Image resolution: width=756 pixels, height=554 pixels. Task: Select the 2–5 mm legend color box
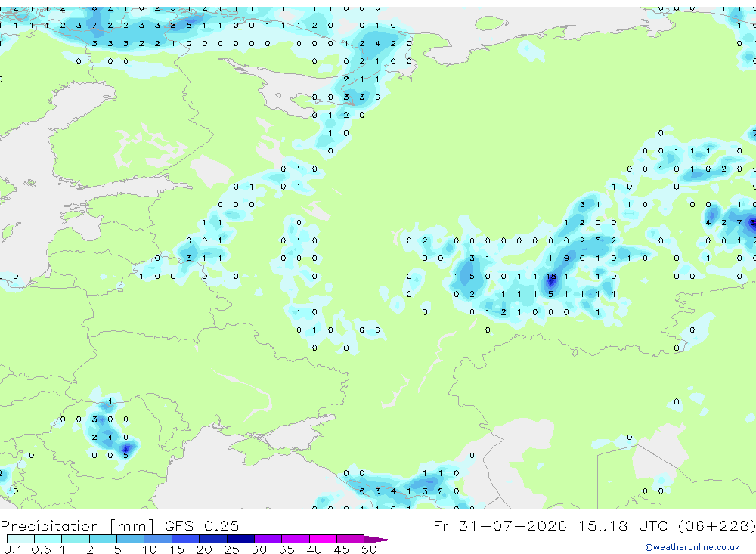[103, 539]
